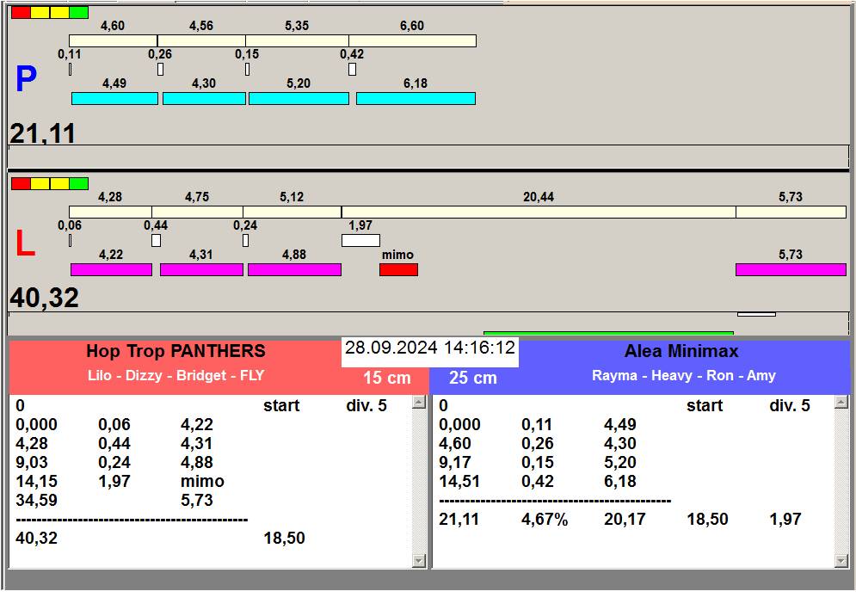Click the green progress bar below lane L
The image size is (856, 616).
[608, 333]
